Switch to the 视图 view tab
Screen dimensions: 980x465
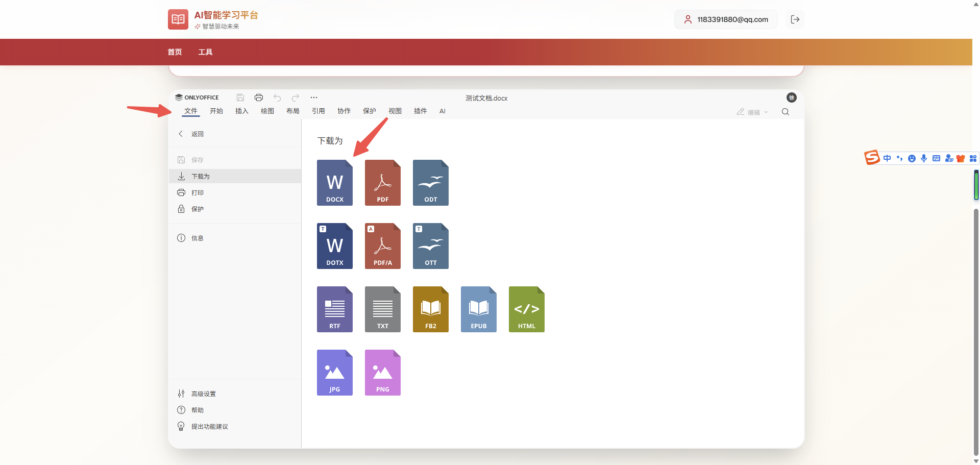(x=395, y=111)
